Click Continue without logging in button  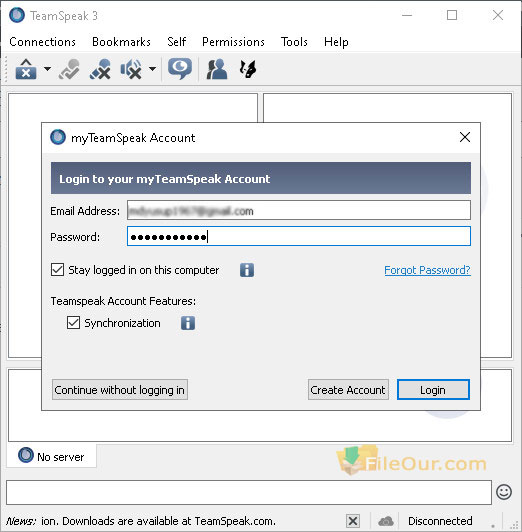pos(120,390)
